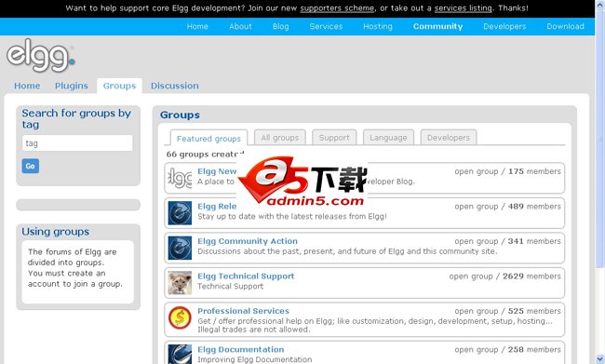Viewport: 605px width, 364px height.
Task: Click Professional Services dollar coin icon
Action: point(180,317)
